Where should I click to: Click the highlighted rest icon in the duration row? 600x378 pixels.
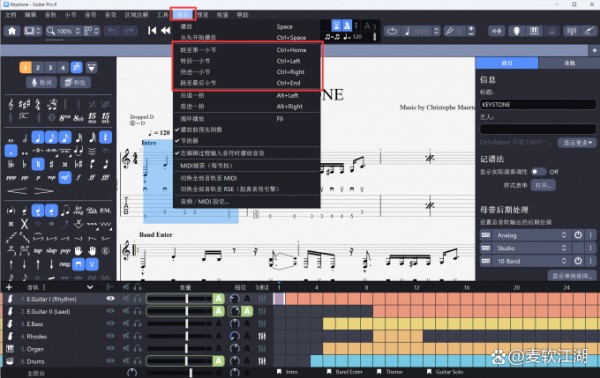click(106, 137)
